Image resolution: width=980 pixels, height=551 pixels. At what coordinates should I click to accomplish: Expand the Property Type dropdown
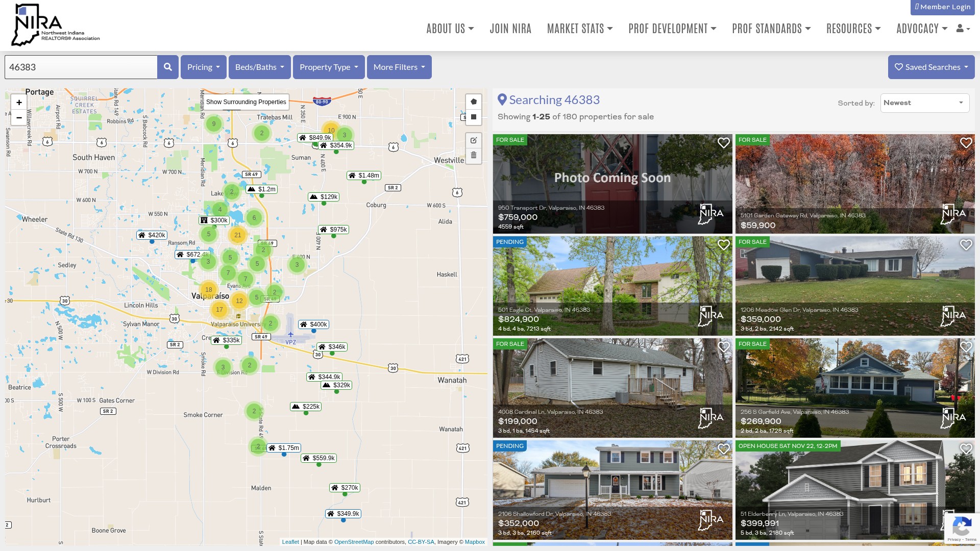tap(329, 67)
